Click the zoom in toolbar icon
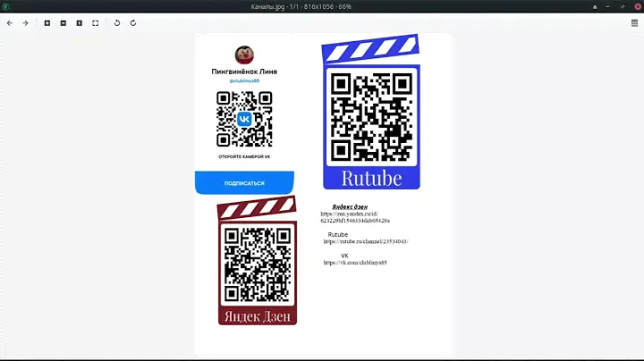 coord(47,22)
